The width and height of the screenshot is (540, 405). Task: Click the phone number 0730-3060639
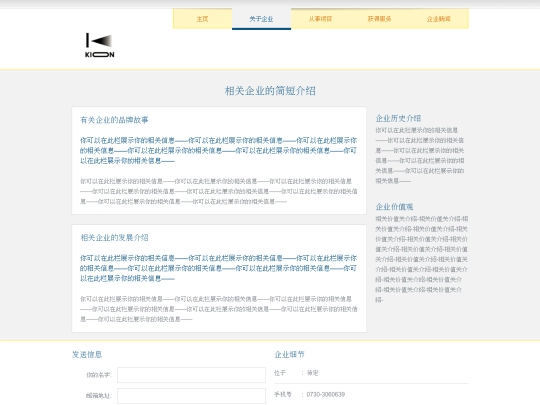pos(325,394)
